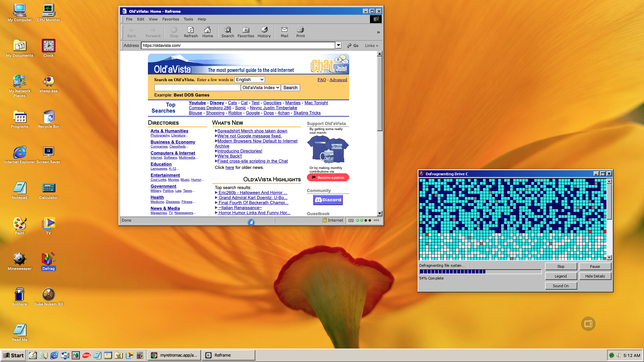Screen dimensions: 644x362
Task: Open the Arts & Humanities directory link
Action: (169, 131)
